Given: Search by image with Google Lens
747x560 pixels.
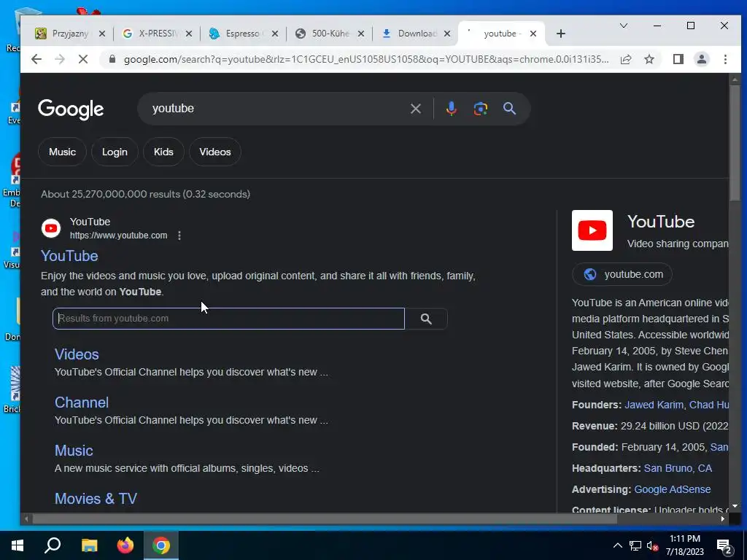Looking at the screenshot, I should pos(480,109).
